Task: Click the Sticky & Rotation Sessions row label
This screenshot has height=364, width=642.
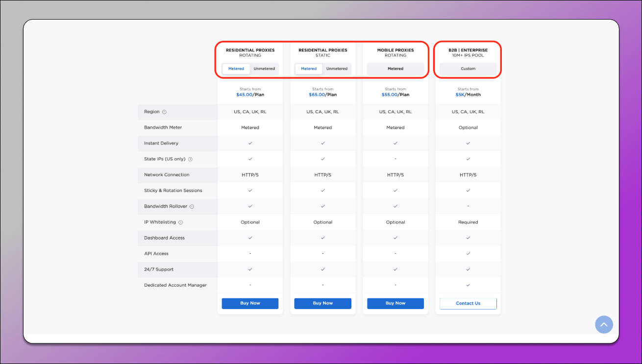Action: pos(173,191)
